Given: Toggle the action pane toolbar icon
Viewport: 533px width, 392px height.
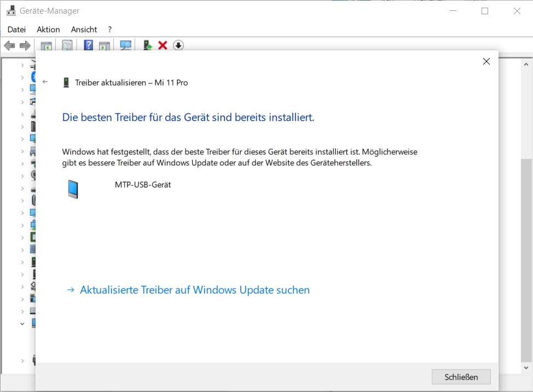Looking at the screenshot, I should 105,45.
